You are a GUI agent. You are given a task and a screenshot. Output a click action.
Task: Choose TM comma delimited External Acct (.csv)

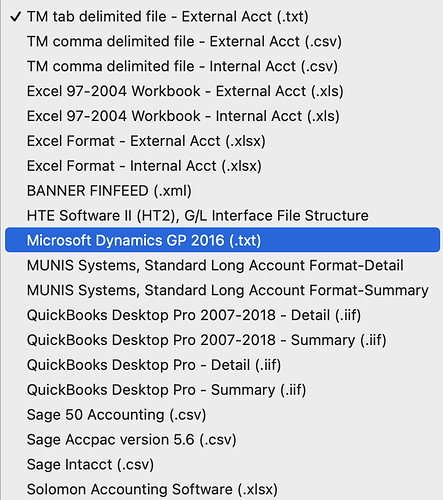tap(222, 41)
